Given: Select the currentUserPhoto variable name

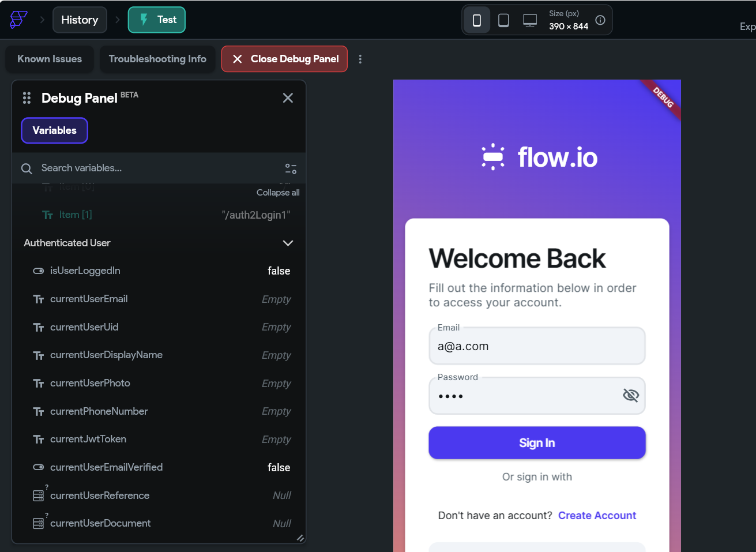Looking at the screenshot, I should 90,383.
